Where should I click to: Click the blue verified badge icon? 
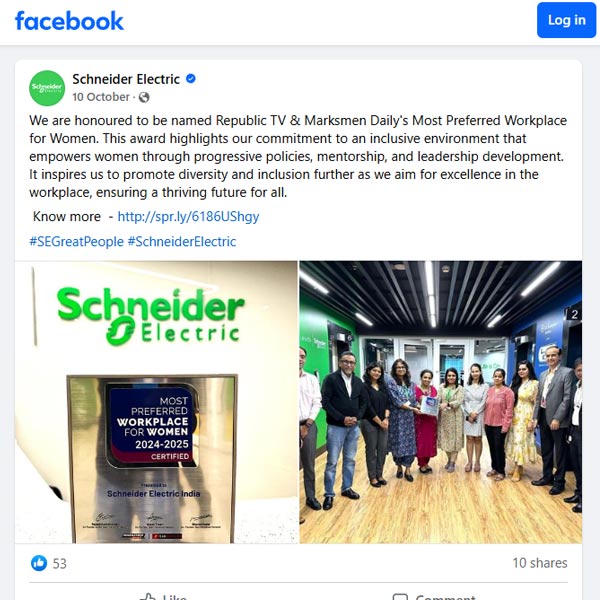coord(191,79)
